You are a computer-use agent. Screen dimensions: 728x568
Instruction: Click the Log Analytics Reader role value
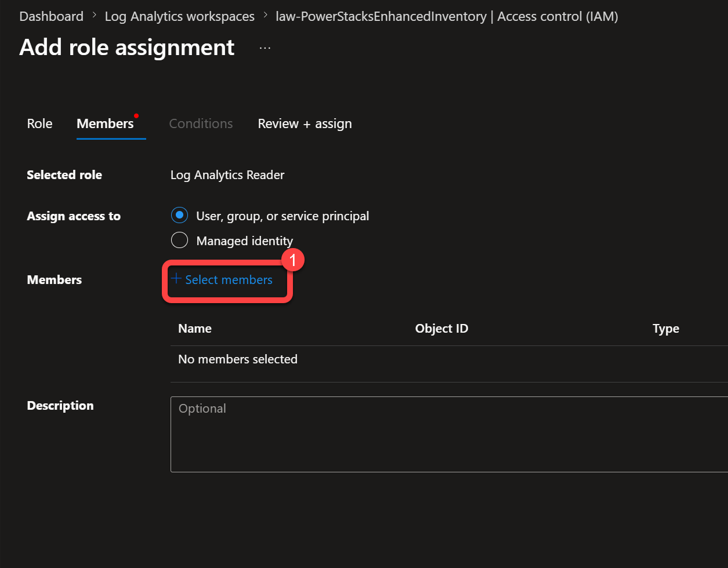tap(227, 175)
